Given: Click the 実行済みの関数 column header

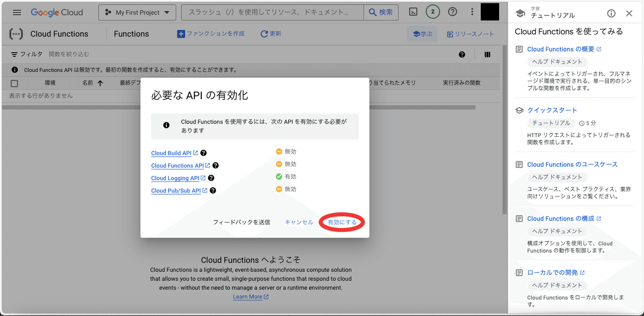Looking at the screenshot, I should 462,83.
